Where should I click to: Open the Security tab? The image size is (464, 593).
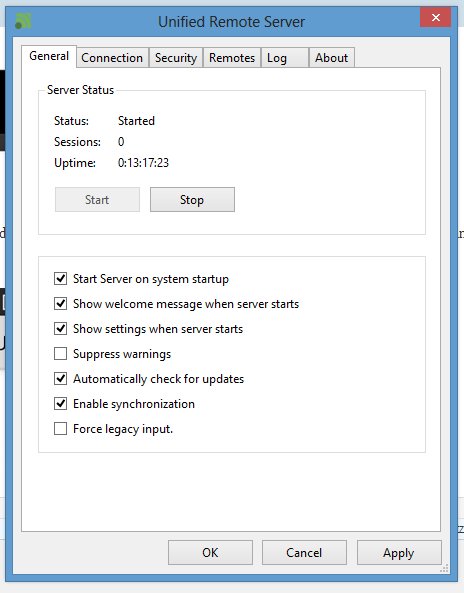(176, 58)
